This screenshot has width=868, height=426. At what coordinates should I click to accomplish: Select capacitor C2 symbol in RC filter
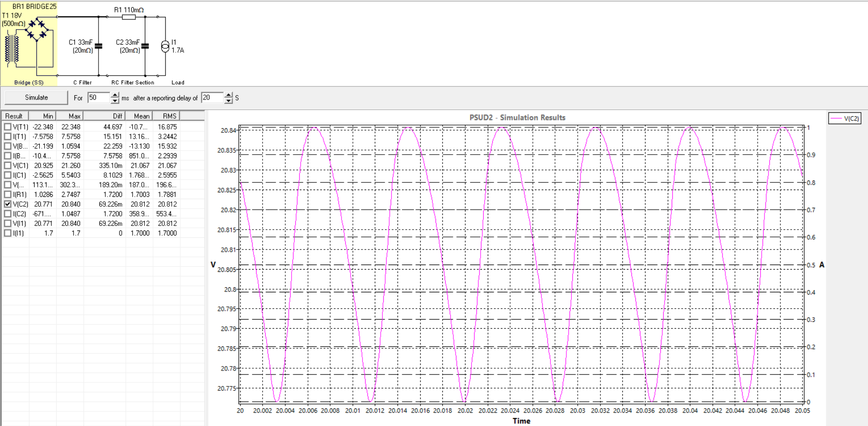[145, 46]
